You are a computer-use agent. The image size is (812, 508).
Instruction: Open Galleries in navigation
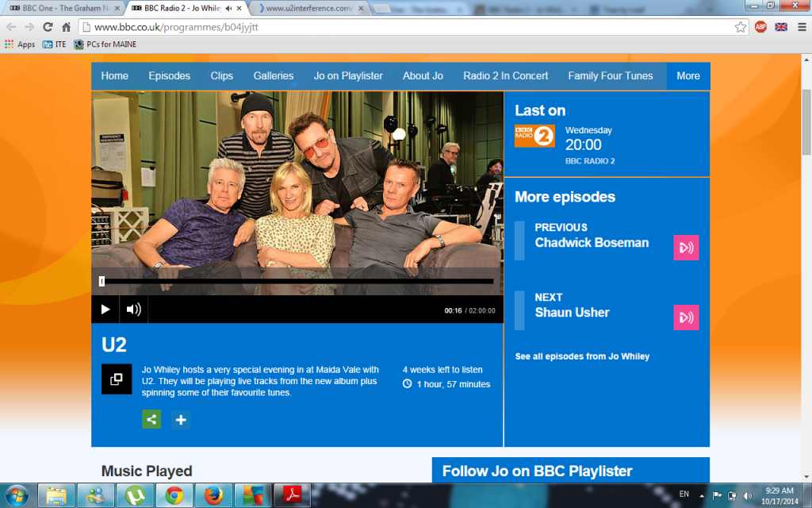point(274,75)
